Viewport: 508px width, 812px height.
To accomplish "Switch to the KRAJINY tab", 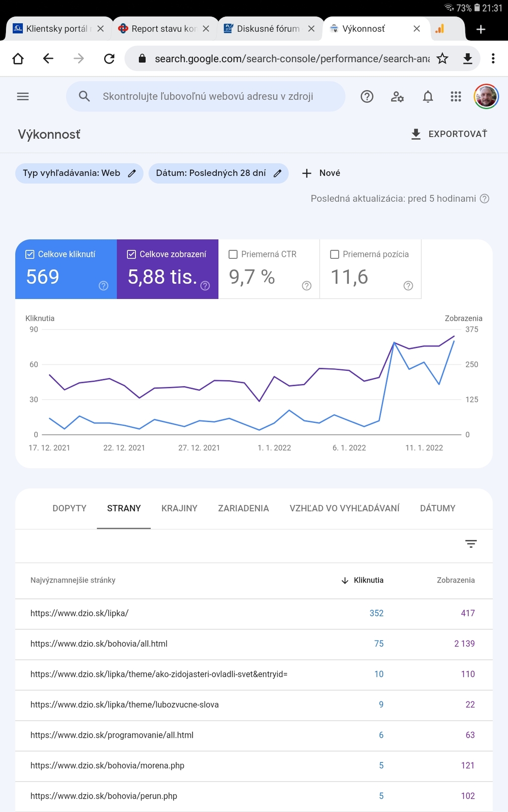I will [179, 508].
